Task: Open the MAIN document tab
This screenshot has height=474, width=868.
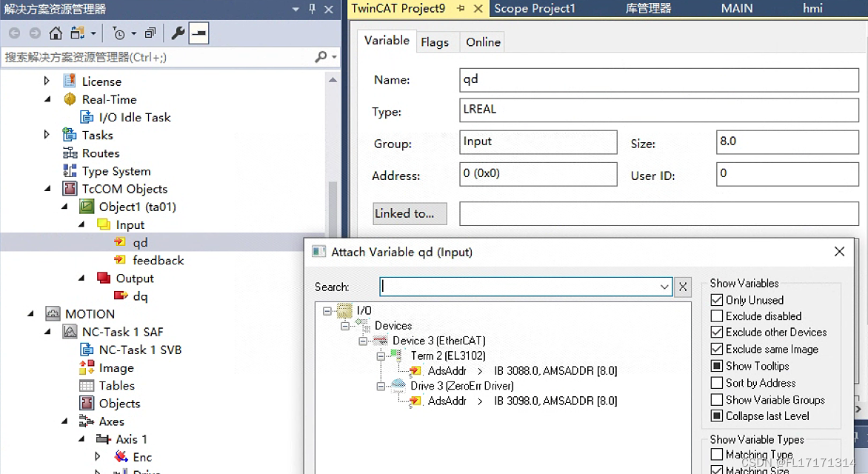Action: [736, 8]
